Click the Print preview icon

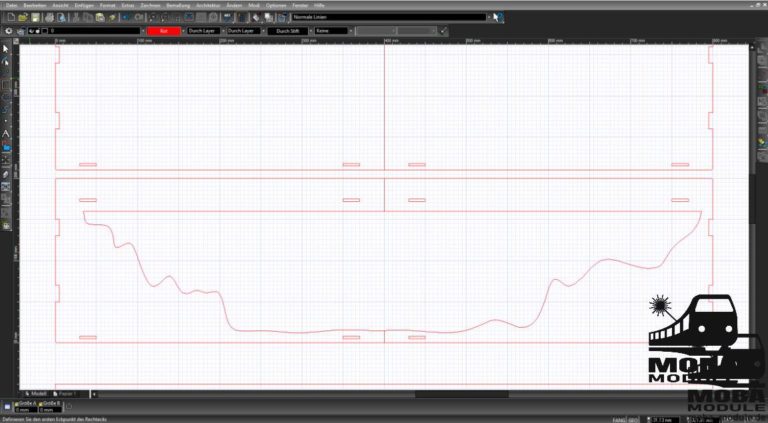[x=62, y=18]
